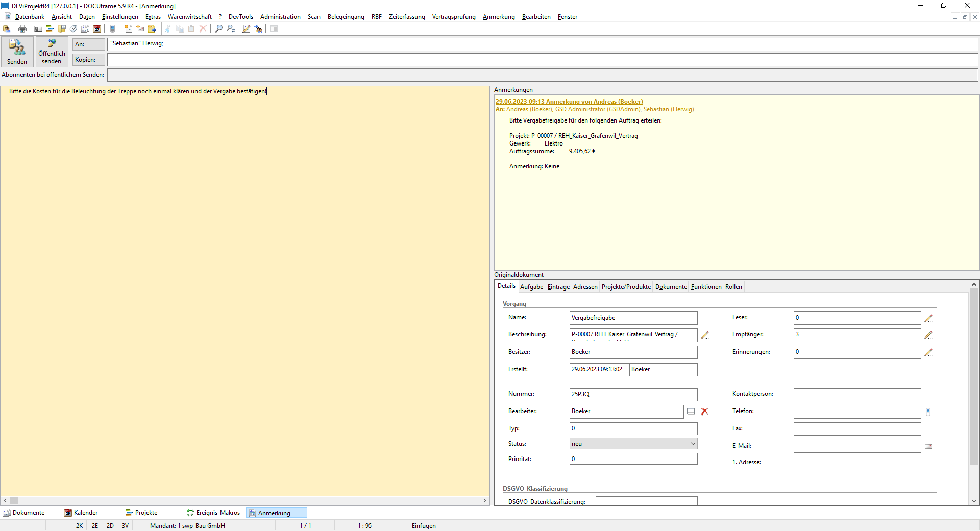The image size is (980, 531).
Task: Click the red X delete toolbar icon
Action: pos(203,29)
